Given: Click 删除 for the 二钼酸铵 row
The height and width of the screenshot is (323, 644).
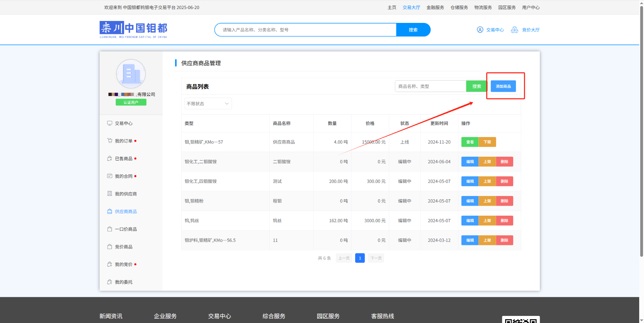Looking at the screenshot, I should 504,162.
